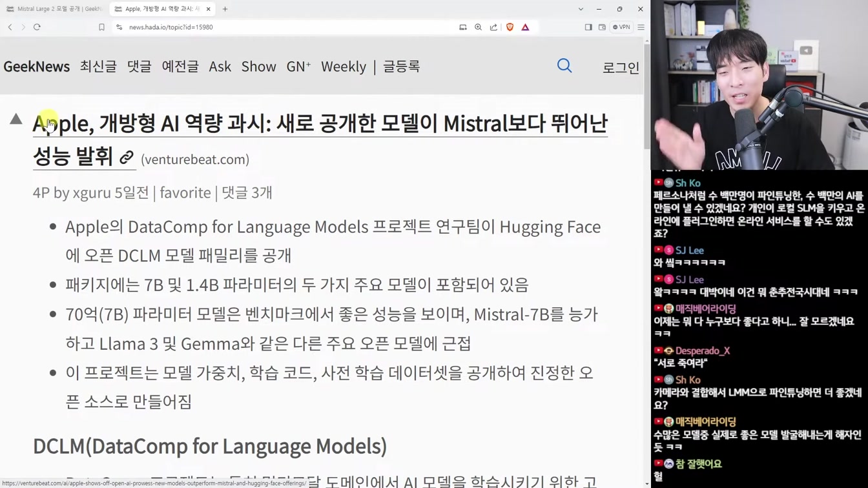Toggle the VPN button
868x488 pixels.
(x=621, y=27)
